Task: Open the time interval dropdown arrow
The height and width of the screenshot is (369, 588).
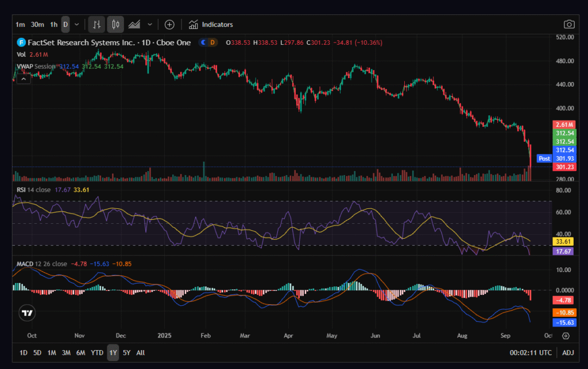Action: pos(77,25)
